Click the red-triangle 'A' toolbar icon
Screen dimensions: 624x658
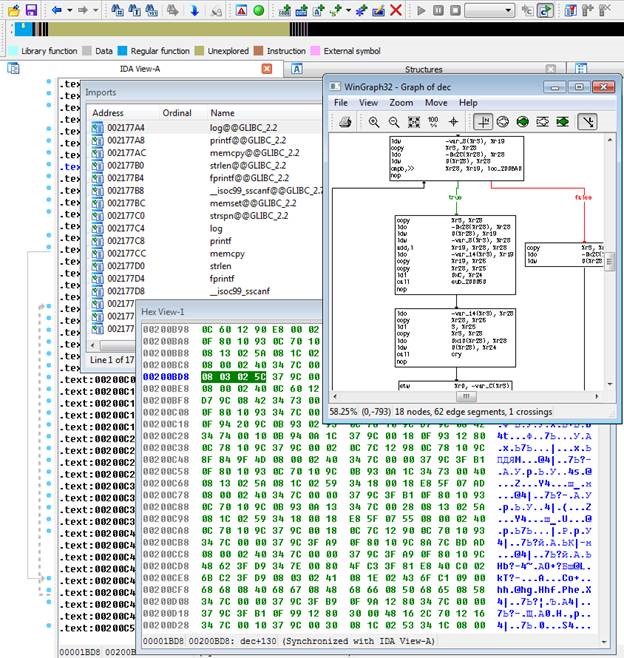pyautogui.click(x=241, y=10)
